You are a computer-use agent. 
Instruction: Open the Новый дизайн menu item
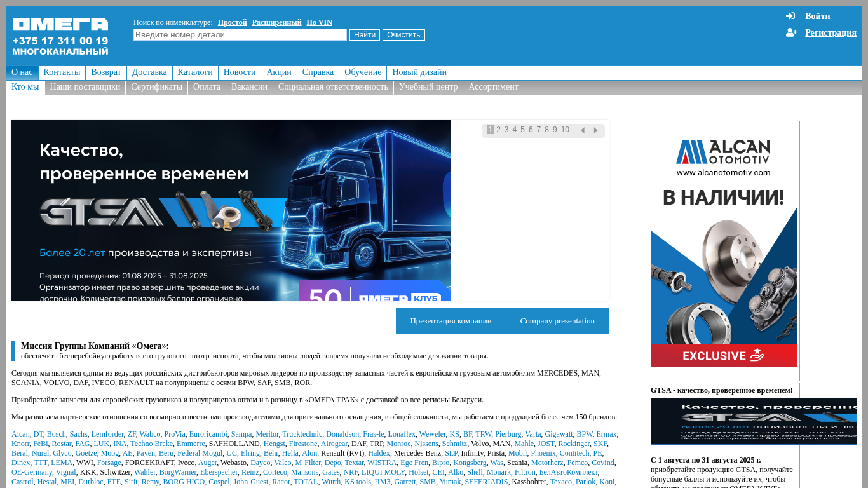click(x=419, y=72)
